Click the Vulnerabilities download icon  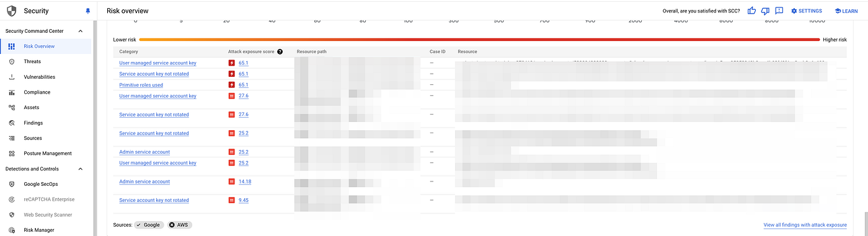pos(12,77)
